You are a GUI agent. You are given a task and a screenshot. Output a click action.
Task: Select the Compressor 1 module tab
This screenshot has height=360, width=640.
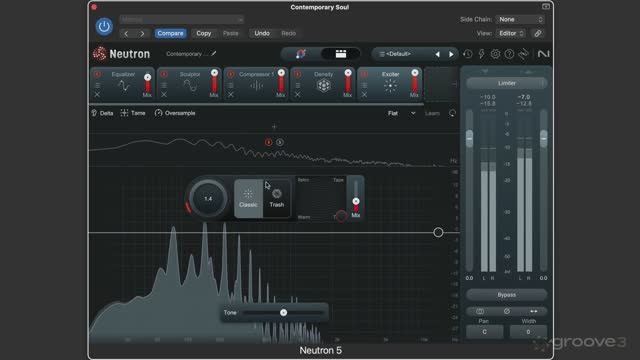(256, 84)
